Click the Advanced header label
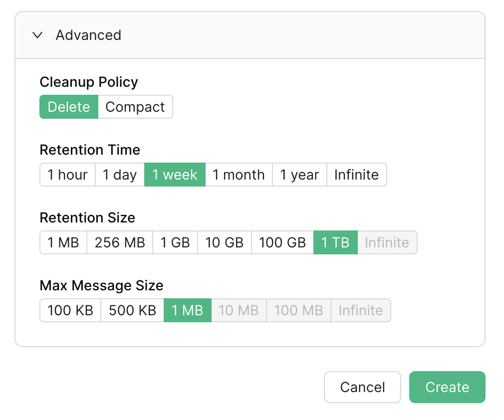 [x=88, y=35]
